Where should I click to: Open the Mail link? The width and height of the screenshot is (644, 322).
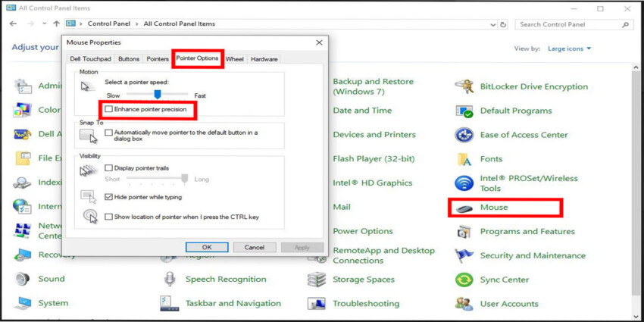coord(342,207)
